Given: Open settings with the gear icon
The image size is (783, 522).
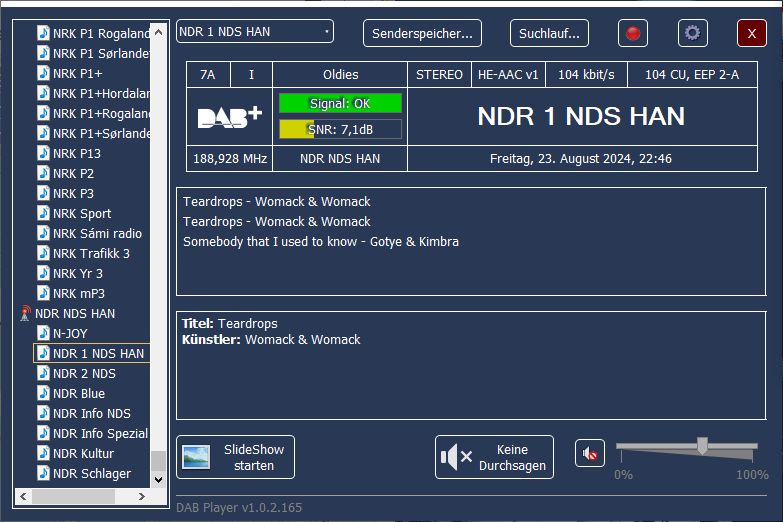Looking at the screenshot, I should pyautogui.click(x=692, y=33).
